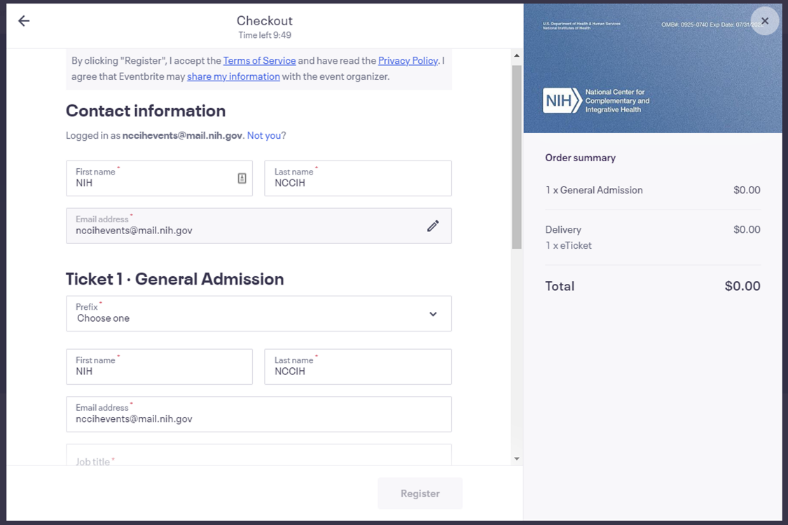Click the Contact information heading
This screenshot has height=525, width=788.
point(146,111)
